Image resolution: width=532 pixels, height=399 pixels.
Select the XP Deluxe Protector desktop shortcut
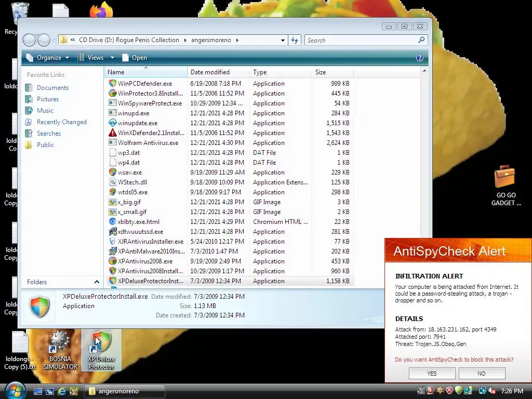pyautogui.click(x=101, y=351)
